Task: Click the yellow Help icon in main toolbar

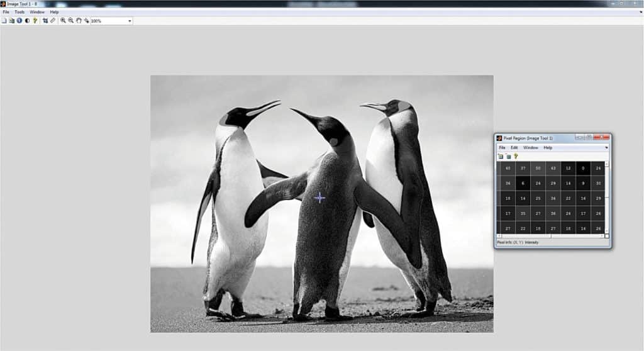Action: point(35,21)
